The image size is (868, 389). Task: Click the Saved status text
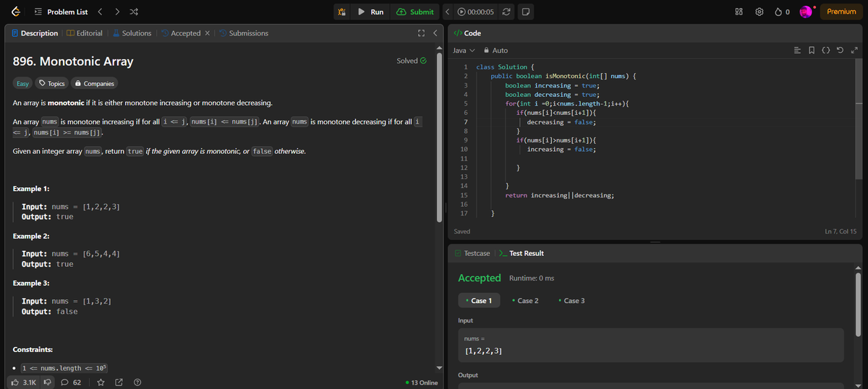[461, 231]
